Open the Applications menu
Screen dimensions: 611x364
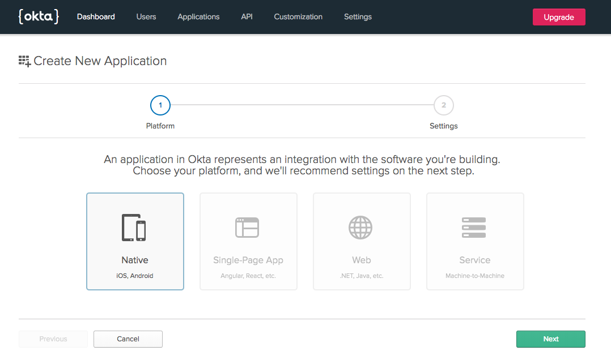pyautogui.click(x=198, y=17)
